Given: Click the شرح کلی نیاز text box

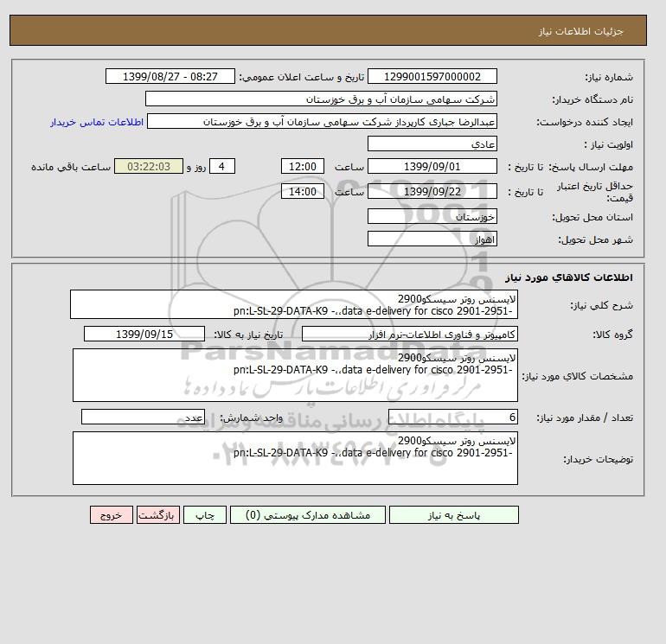Looking at the screenshot, I should (294, 305).
